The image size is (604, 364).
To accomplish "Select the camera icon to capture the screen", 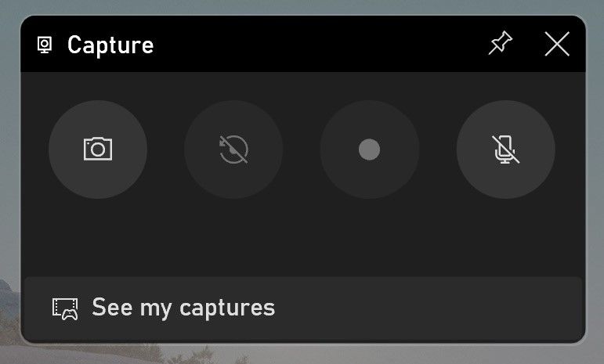I will pos(98,149).
